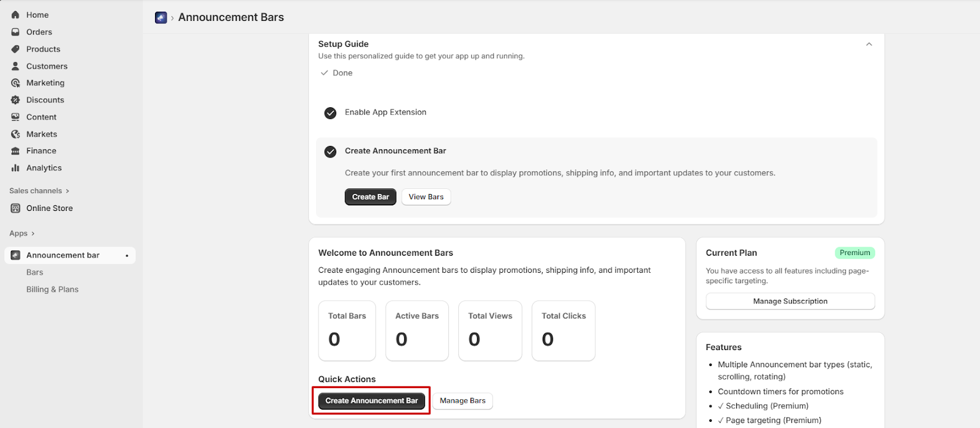Expand the Sales channels section
Screen dimensions: 980x428
[x=67, y=191]
